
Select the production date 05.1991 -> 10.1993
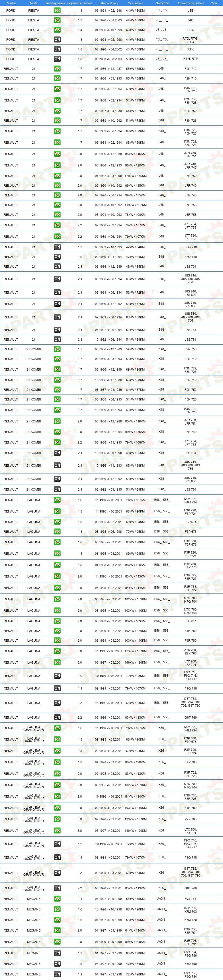click(108, 215)
